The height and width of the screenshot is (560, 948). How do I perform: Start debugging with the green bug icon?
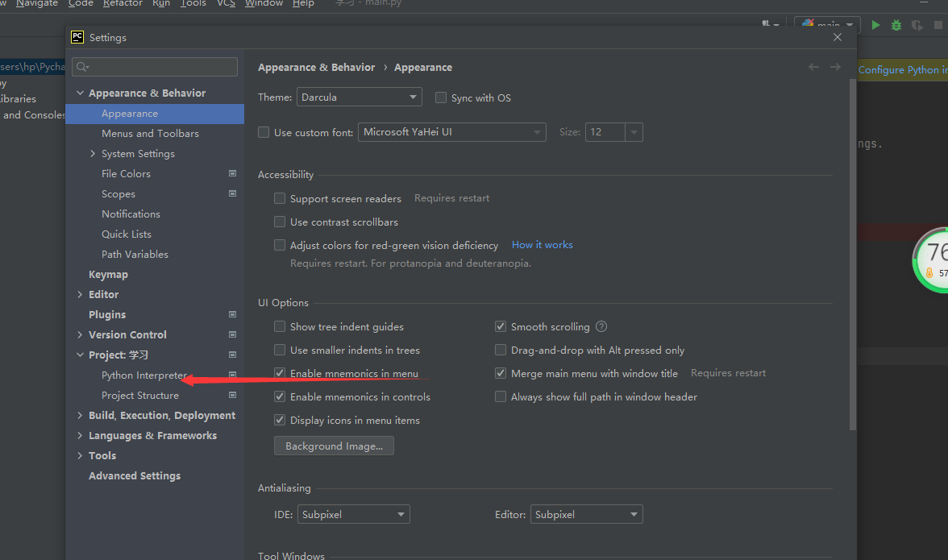pos(896,25)
